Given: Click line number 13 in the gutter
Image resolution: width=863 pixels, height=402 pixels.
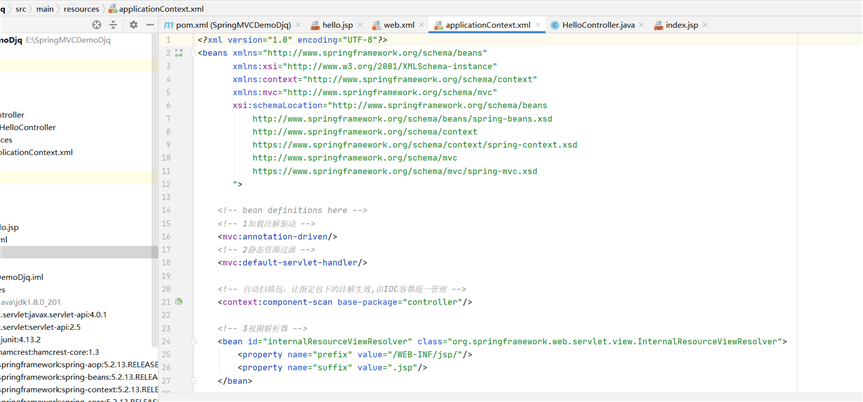Looking at the screenshot, I should pos(167,197).
